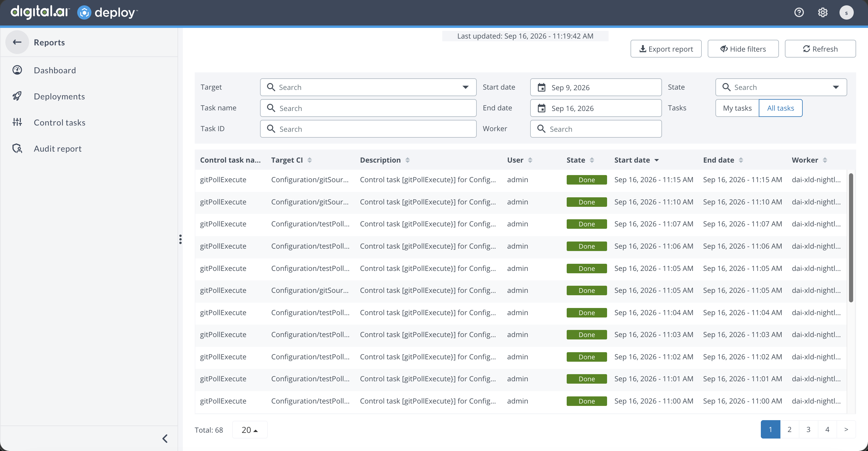Open the Dashboard menu item
Image resolution: width=868 pixels, height=451 pixels.
click(x=55, y=70)
